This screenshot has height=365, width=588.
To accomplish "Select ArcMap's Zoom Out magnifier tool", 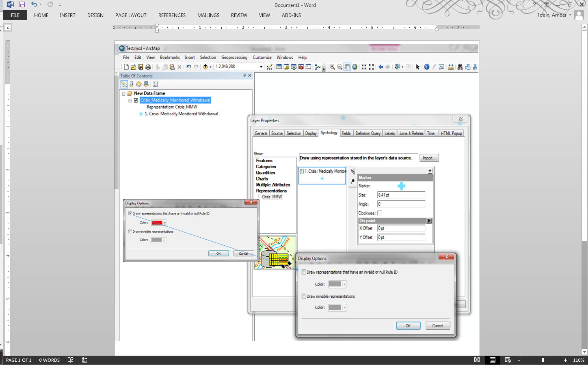I will [x=340, y=67].
